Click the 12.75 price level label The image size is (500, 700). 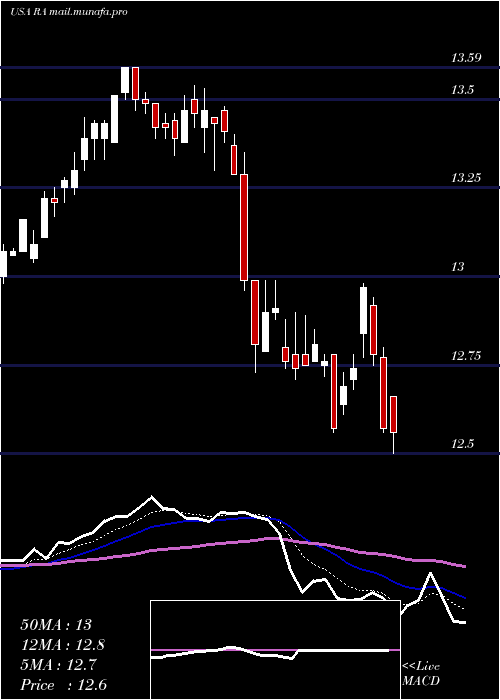(466, 356)
